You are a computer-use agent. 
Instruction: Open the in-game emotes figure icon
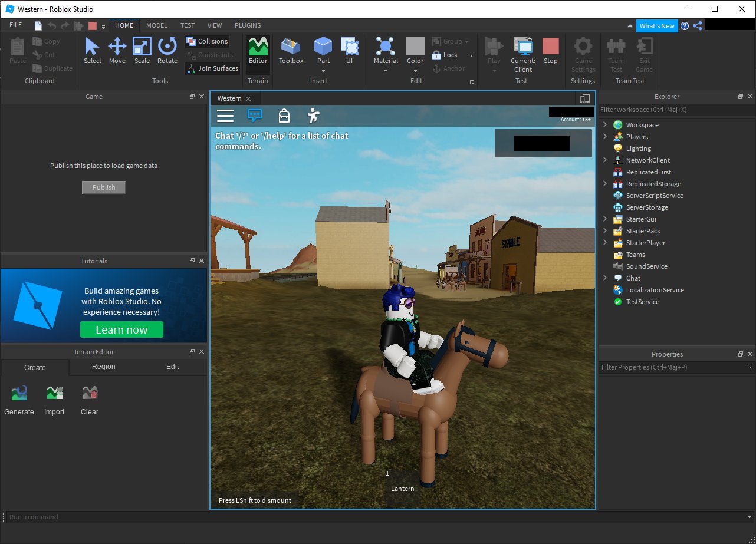click(314, 116)
